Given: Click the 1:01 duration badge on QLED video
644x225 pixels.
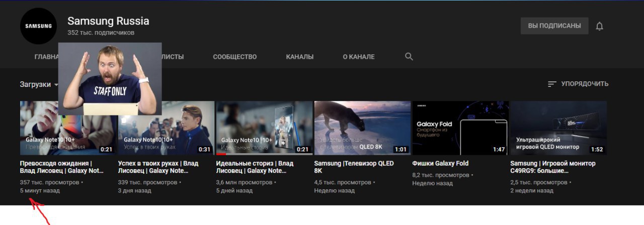Looking at the screenshot, I should (400, 149).
